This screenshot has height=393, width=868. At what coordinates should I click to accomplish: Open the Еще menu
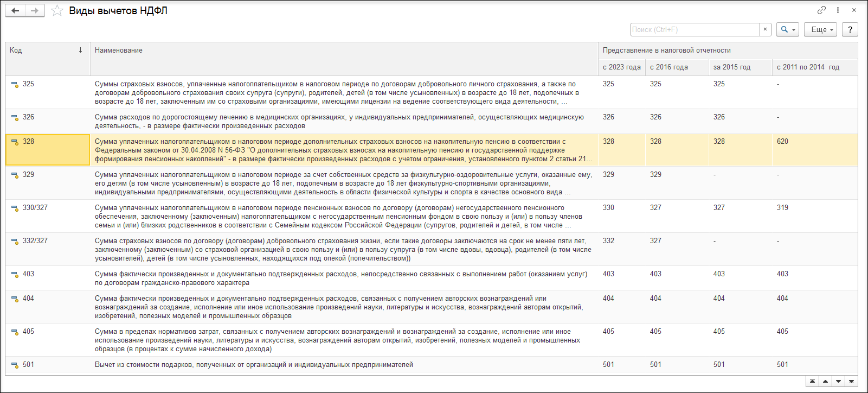(x=820, y=29)
